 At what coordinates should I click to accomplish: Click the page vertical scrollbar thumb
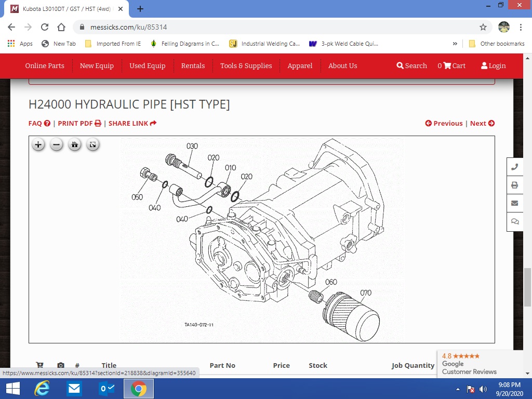pyautogui.click(x=527, y=287)
